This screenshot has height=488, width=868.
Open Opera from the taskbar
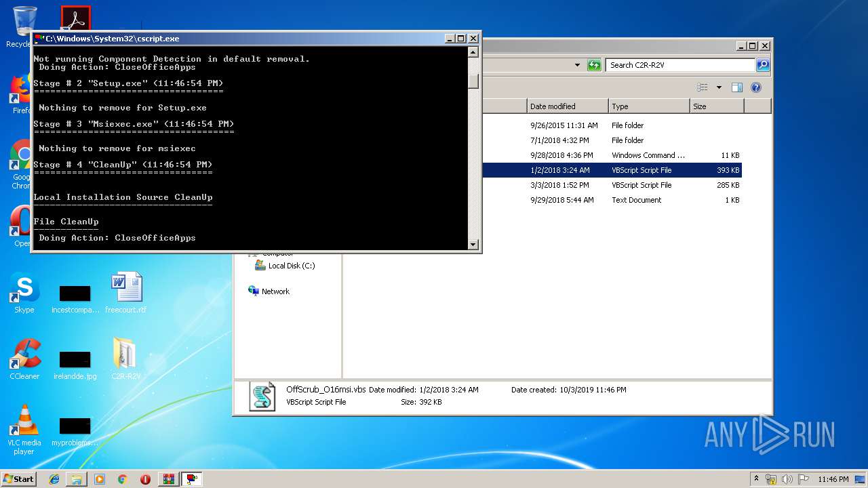pyautogui.click(x=145, y=479)
